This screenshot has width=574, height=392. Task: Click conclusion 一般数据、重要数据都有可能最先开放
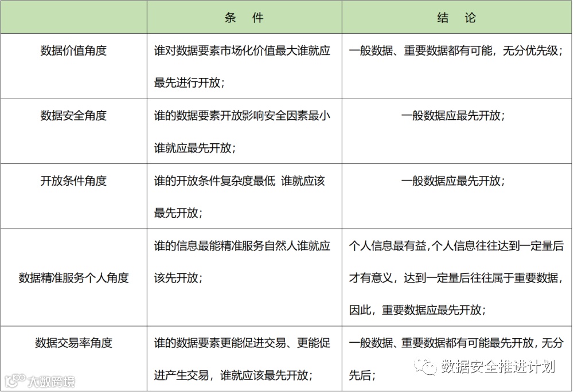(441, 343)
